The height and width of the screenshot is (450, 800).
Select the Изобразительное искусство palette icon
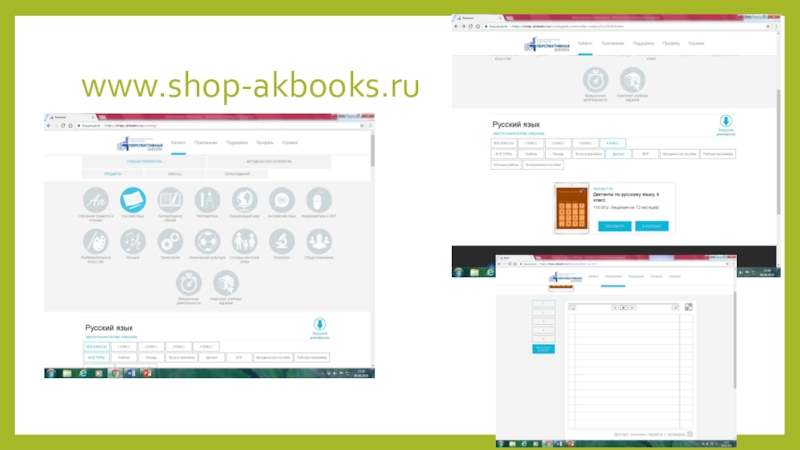[x=96, y=241]
